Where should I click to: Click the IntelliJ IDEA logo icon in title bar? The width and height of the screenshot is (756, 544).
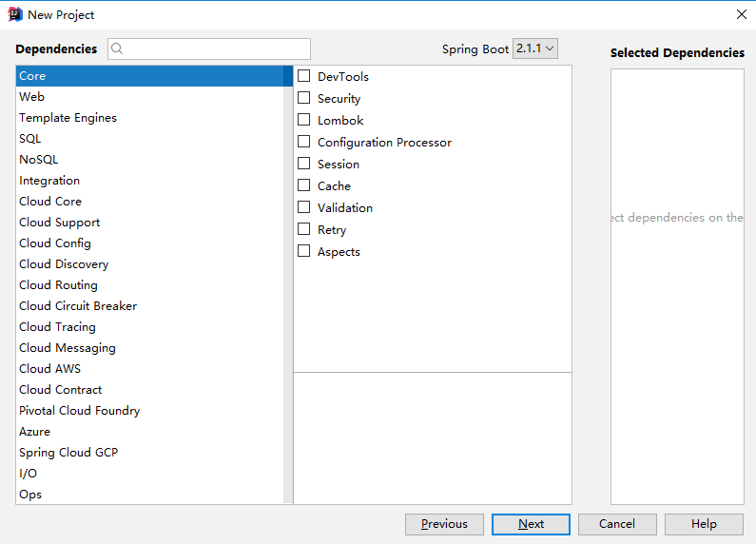pos(15,14)
